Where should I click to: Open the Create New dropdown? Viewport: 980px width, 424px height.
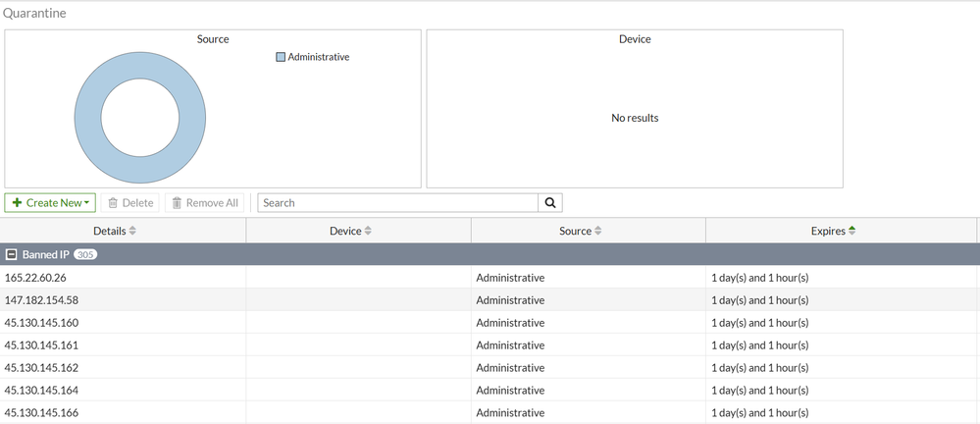coord(50,203)
